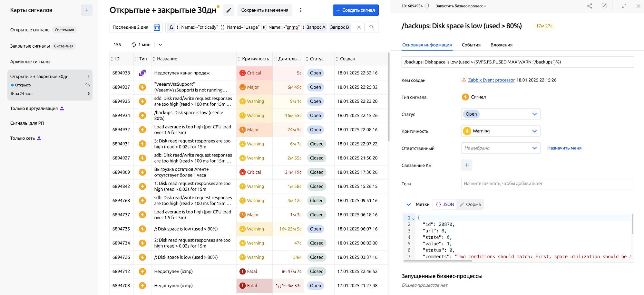The width and height of the screenshot is (644, 295).
Task: Clear the filter query with the X icon
Action: [359, 27]
